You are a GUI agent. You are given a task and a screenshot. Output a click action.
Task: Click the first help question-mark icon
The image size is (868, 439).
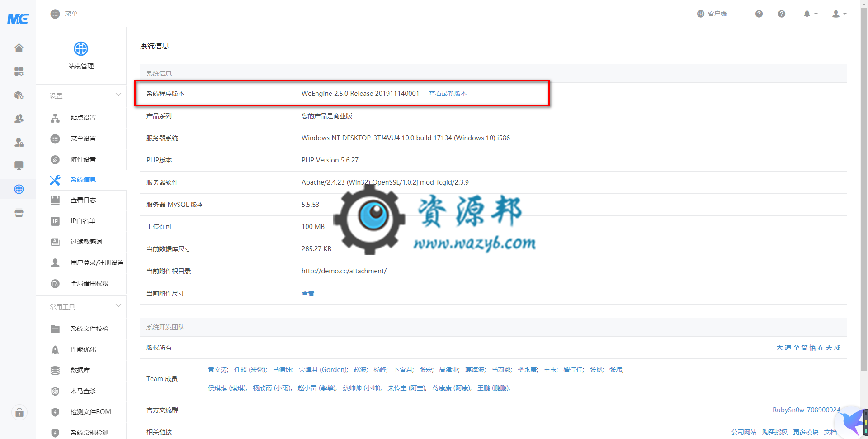coord(759,14)
